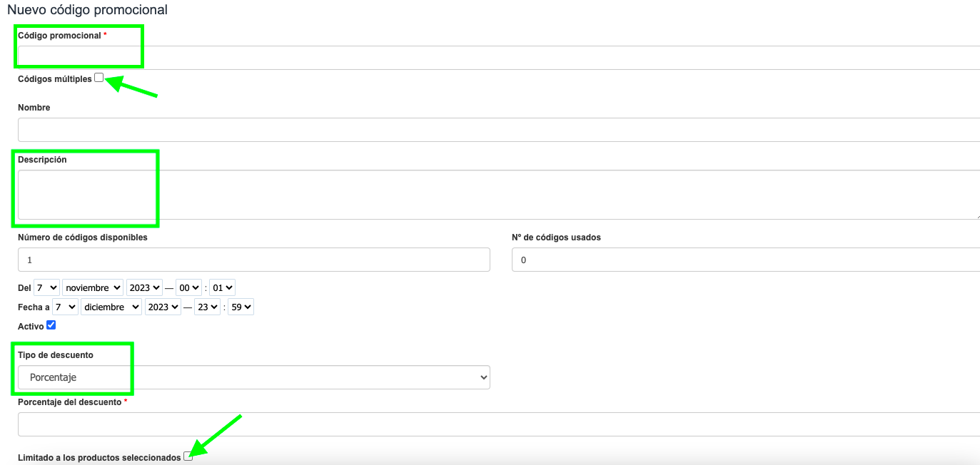The image size is (980, 465).
Task: Expand the Tipo de descuento dropdown
Action: click(253, 377)
